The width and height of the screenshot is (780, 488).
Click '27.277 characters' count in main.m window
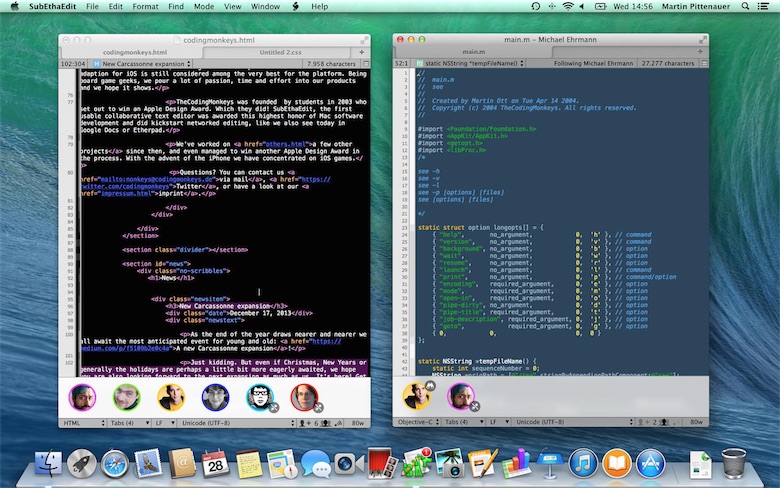(x=668, y=63)
